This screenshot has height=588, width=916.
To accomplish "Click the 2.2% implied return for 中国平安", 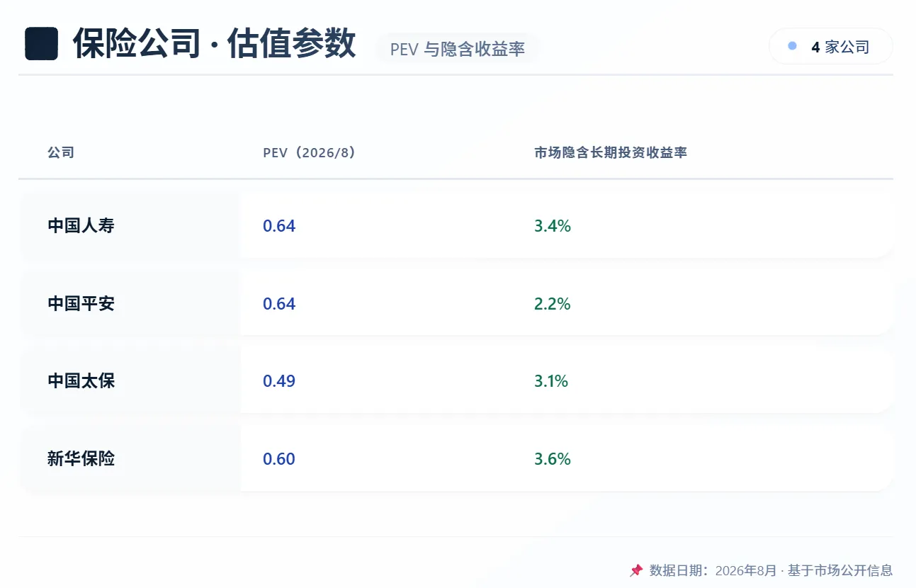I will [x=553, y=304].
